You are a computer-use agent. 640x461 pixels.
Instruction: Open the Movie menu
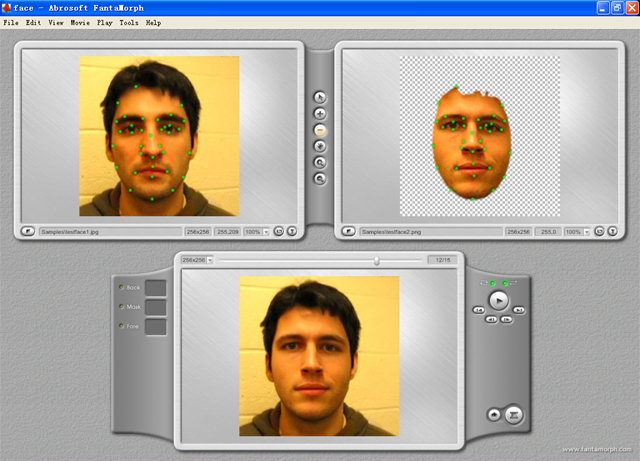pyautogui.click(x=80, y=22)
